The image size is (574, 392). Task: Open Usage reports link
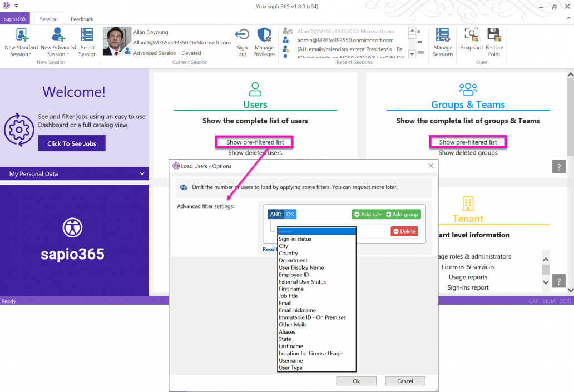(x=468, y=277)
